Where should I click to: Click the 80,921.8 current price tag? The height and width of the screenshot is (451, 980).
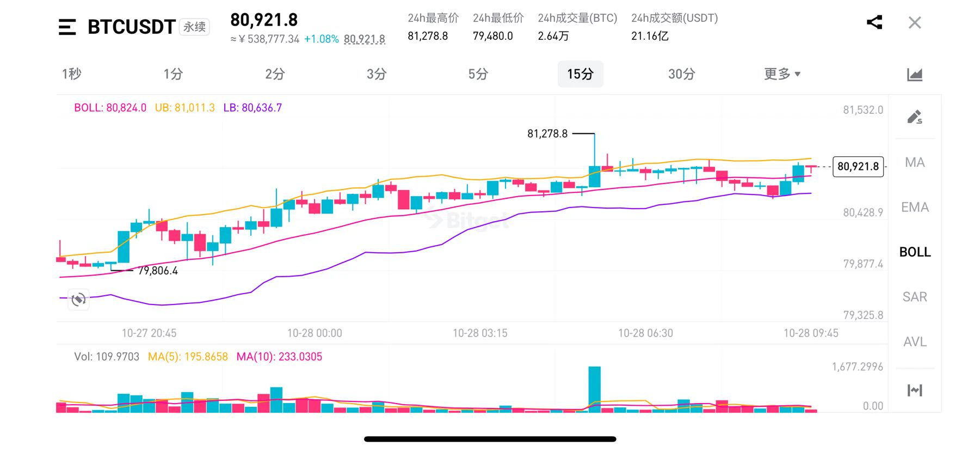(x=858, y=166)
